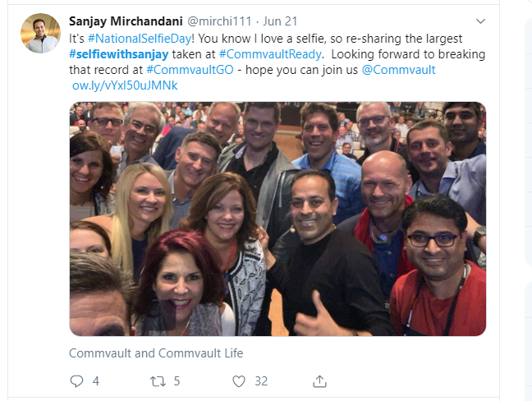Click the reply speech bubble icon
The image size is (532, 401).
[76, 381]
